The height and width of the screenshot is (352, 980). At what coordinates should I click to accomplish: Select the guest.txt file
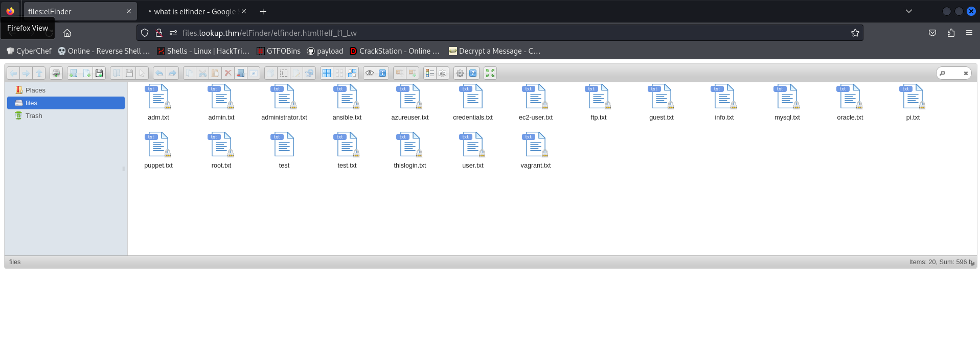(x=662, y=103)
